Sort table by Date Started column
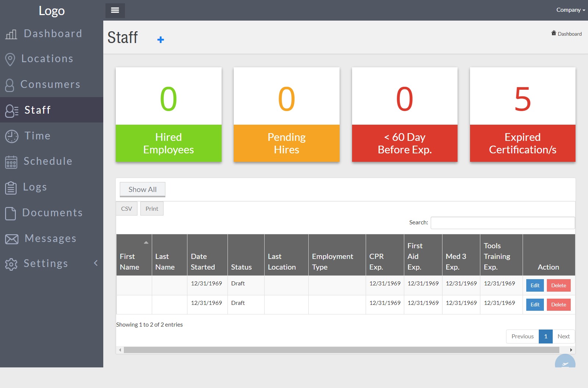Image resolution: width=588 pixels, height=388 pixels. pos(207,255)
